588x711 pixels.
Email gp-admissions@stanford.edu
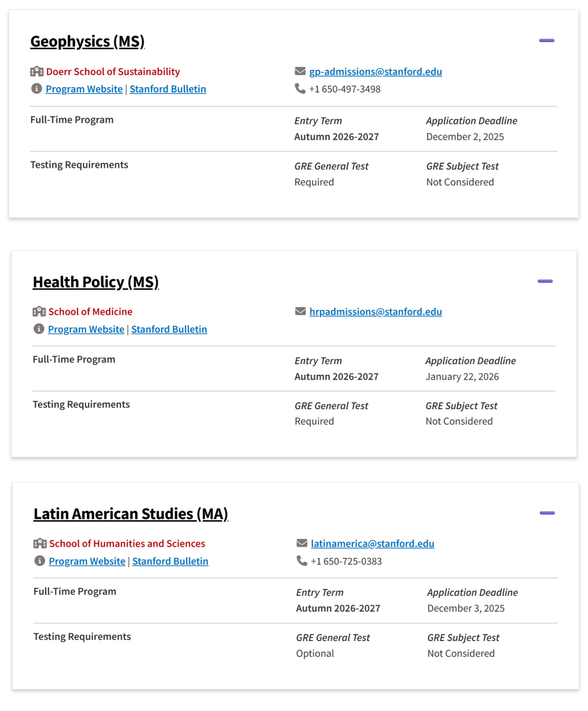point(375,72)
